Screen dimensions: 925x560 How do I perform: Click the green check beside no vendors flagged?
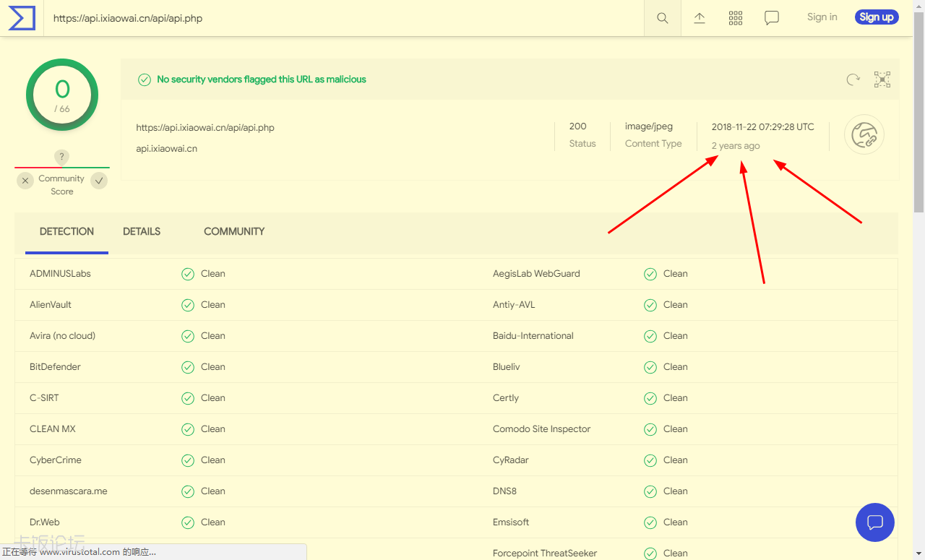145,79
